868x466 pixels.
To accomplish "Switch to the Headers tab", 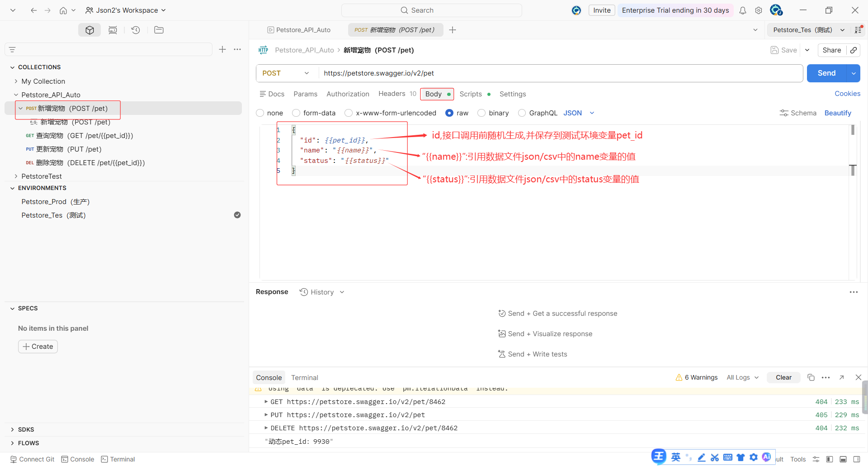I will 397,94.
